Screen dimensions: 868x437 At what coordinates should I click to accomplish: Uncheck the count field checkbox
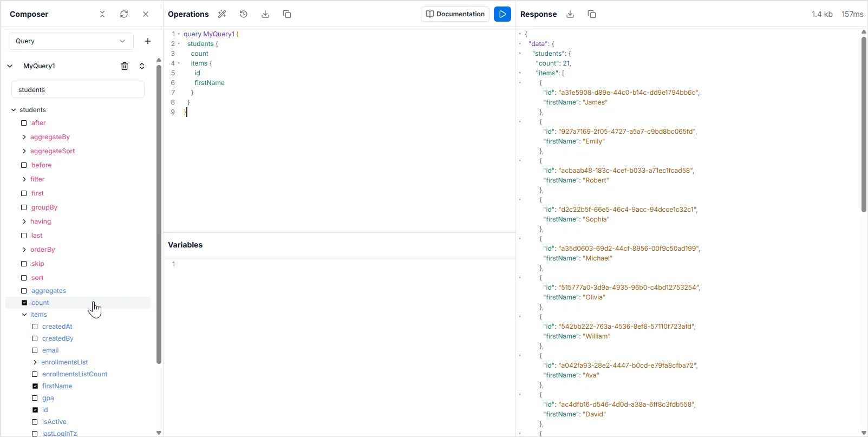pyautogui.click(x=24, y=303)
